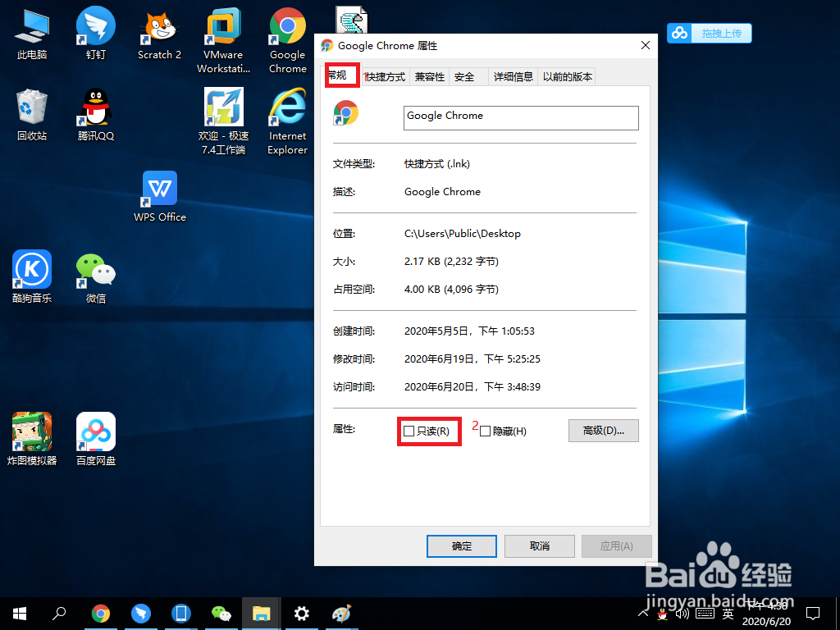Click access time 2020年6月20日 value

(472, 387)
